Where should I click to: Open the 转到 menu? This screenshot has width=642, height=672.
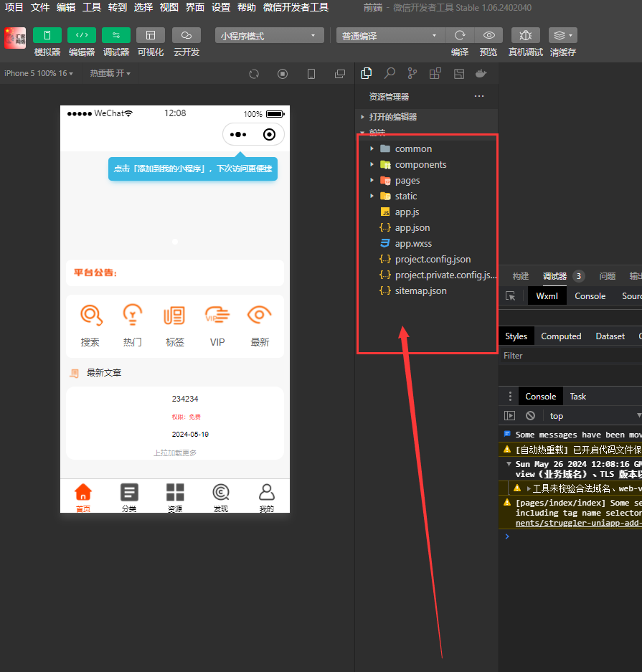tap(118, 7)
